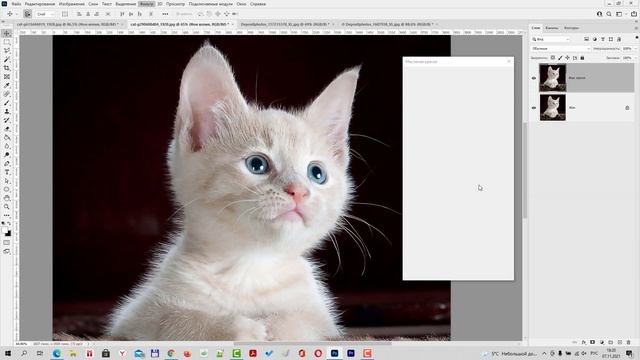Click the canvas horizontal scrollbar
The image size is (640, 360).
[313, 344]
